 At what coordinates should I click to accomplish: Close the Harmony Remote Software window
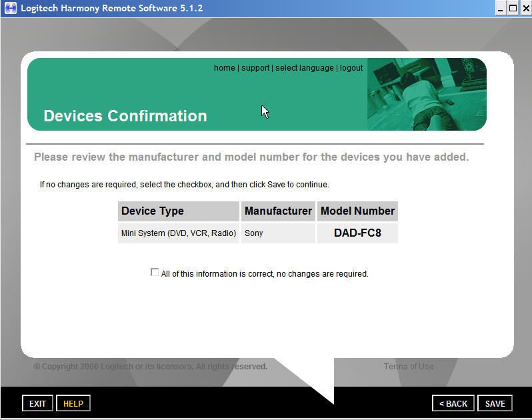coord(526,8)
